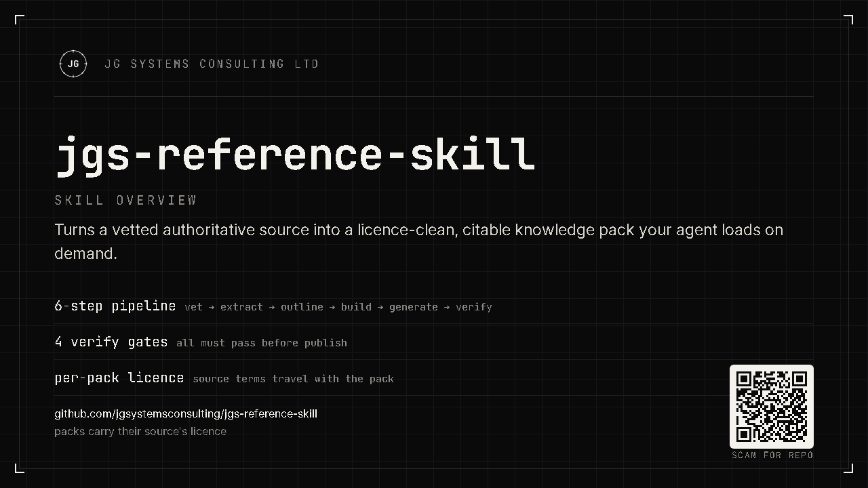Click the "build" pipeline step
The width and height of the screenshot is (868, 488).
pos(356,307)
